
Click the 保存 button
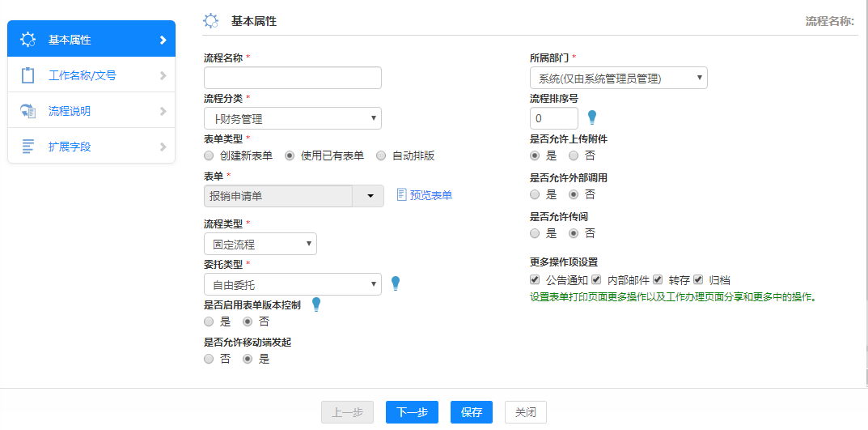click(x=472, y=412)
